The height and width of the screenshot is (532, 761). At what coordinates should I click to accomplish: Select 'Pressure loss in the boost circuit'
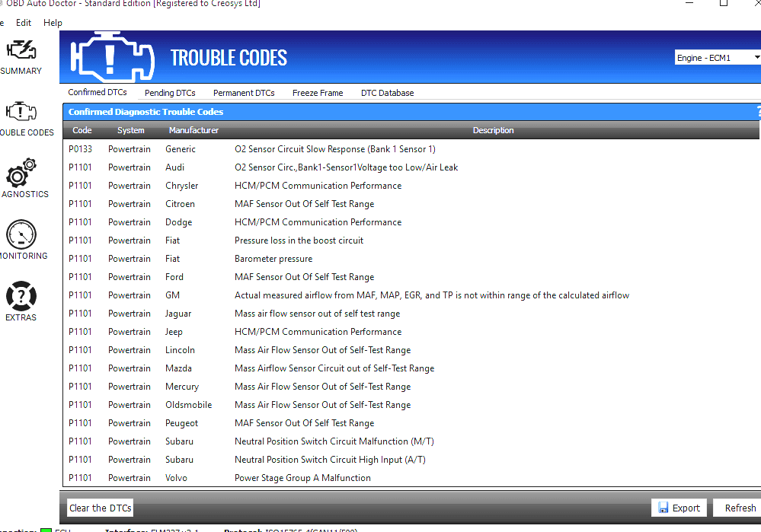pyautogui.click(x=299, y=241)
